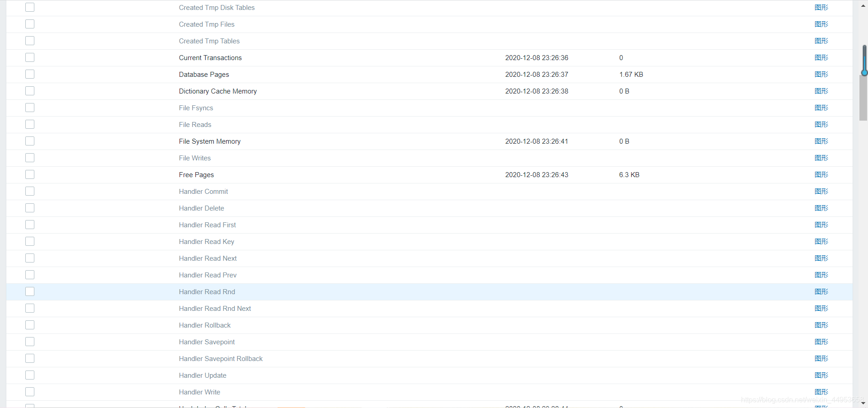Tick the Handler Read Prev checkbox
Viewport: 868px width, 408px height.
click(x=30, y=275)
